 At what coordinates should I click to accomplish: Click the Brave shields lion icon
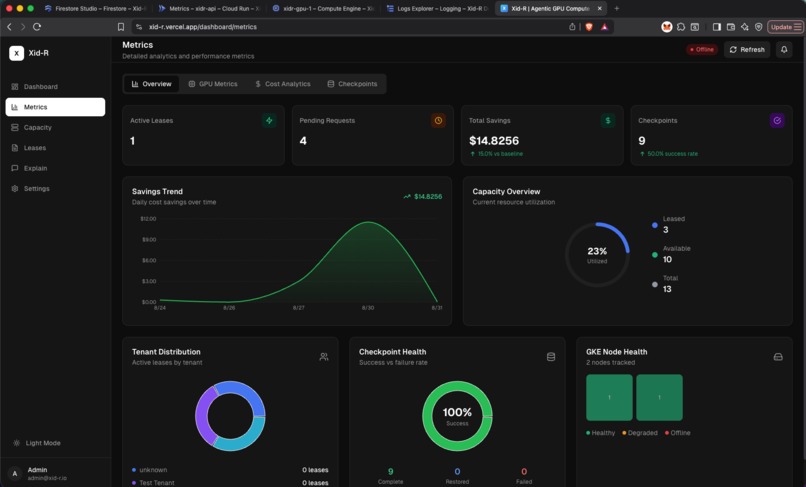tap(589, 27)
